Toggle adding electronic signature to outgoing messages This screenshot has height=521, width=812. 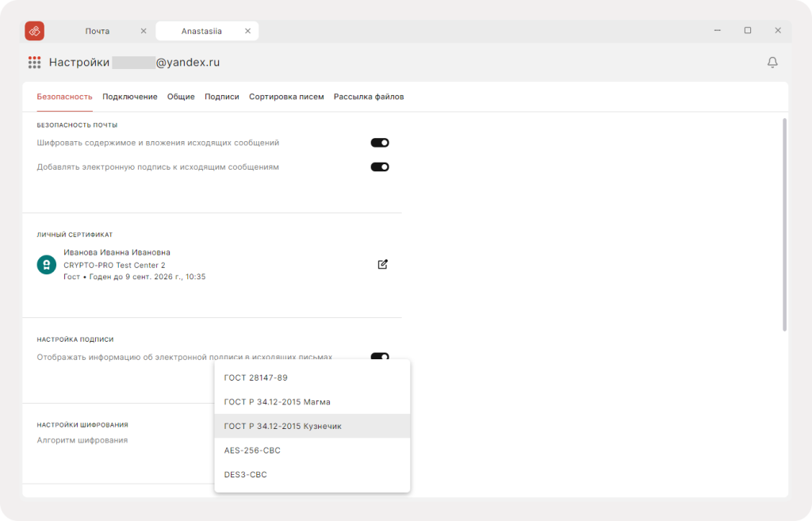coord(380,167)
